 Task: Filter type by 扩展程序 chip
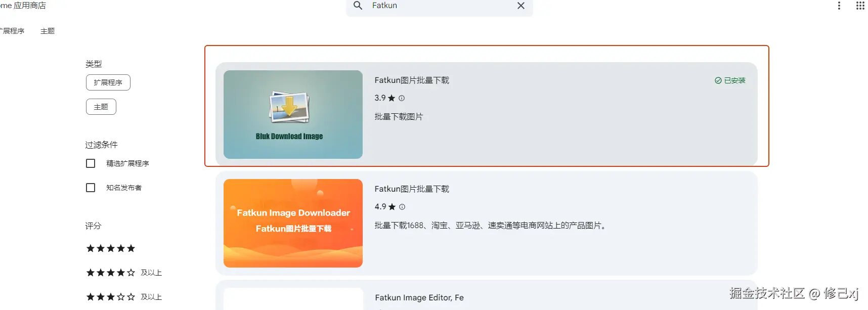pyautogui.click(x=108, y=82)
